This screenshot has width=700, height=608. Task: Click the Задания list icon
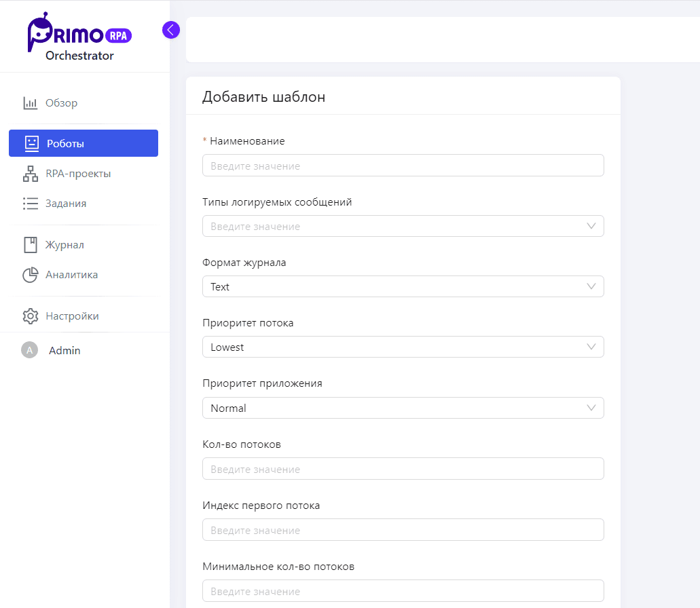pyautogui.click(x=31, y=204)
